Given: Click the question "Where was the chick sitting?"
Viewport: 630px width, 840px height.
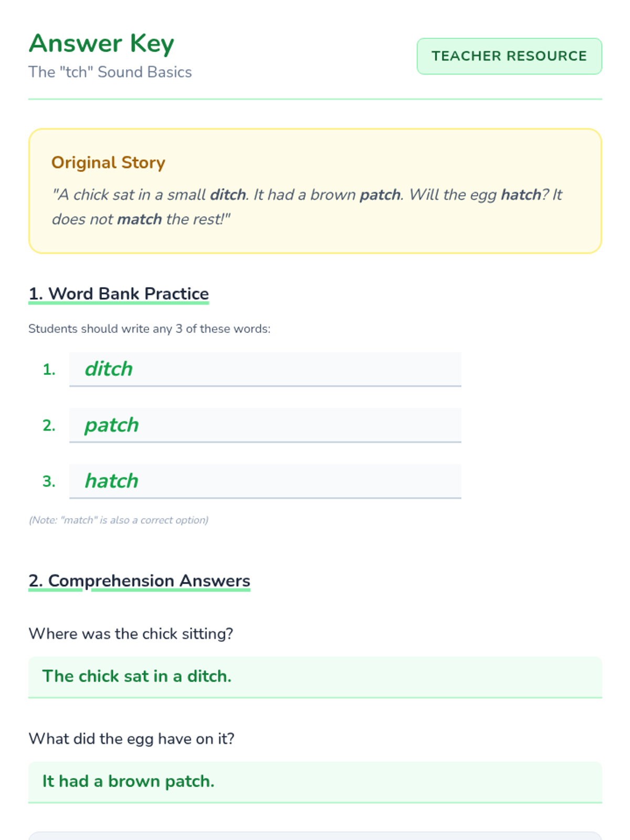Looking at the screenshot, I should pyautogui.click(x=131, y=634).
